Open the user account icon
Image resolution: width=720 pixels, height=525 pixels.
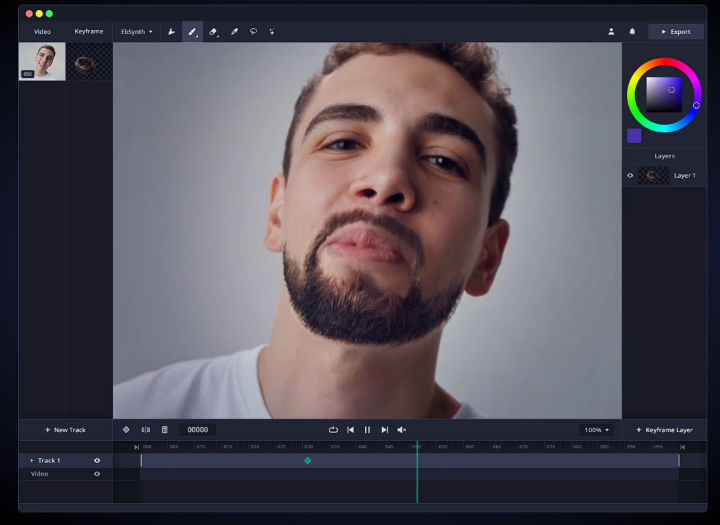(x=611, y=32)
